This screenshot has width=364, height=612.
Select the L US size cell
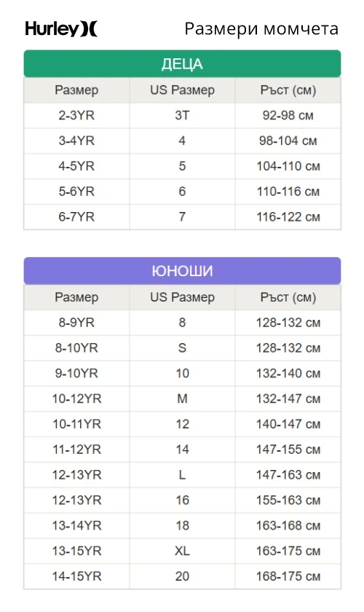tap(182, 475)
